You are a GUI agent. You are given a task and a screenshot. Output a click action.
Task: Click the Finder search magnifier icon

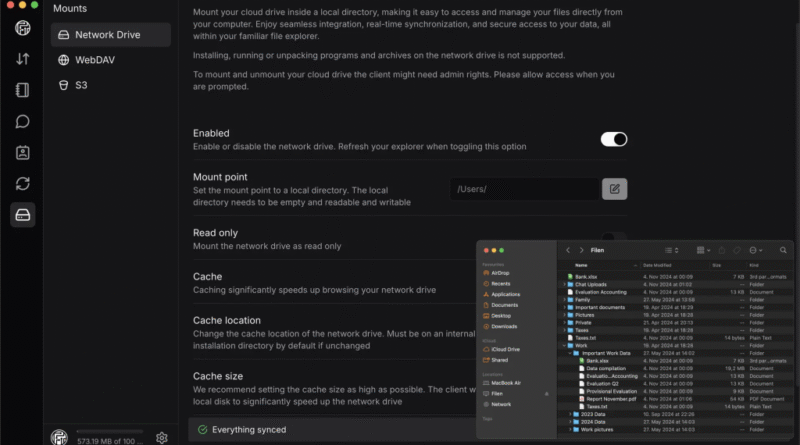point(783,250)
